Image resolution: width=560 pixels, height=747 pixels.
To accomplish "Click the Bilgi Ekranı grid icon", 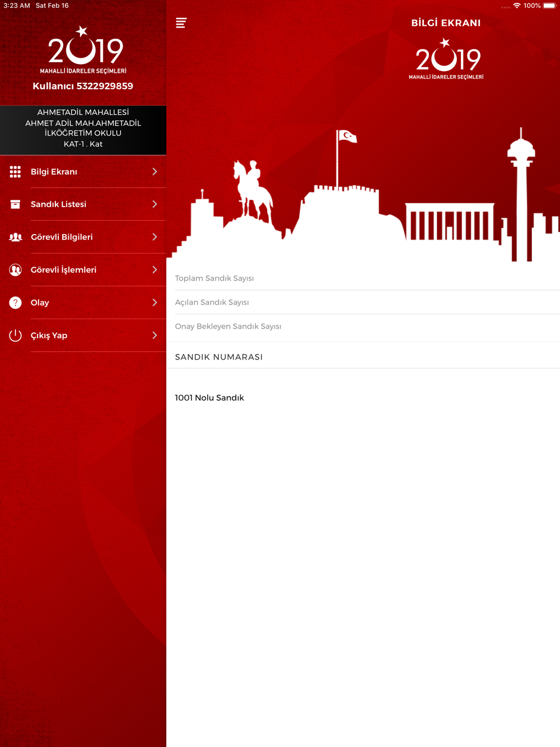I will pos(15,172).
